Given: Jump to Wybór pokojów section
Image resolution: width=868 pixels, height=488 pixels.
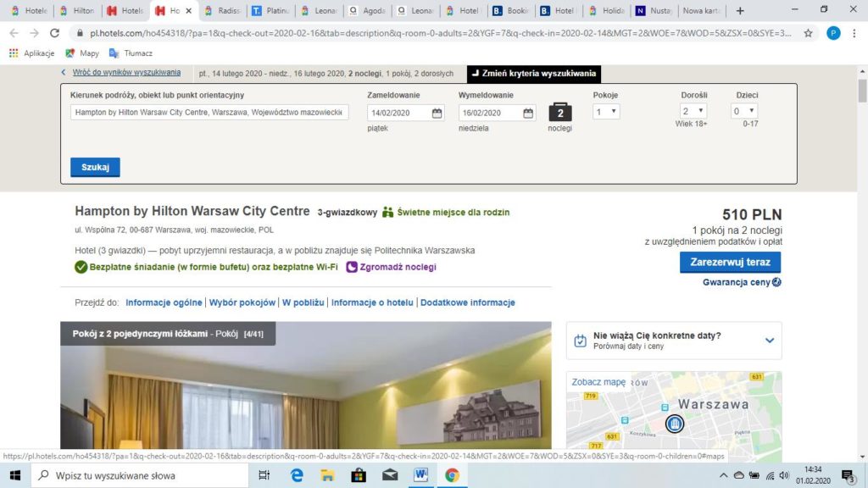Looking at the screenshot, I should coord(242,302).
